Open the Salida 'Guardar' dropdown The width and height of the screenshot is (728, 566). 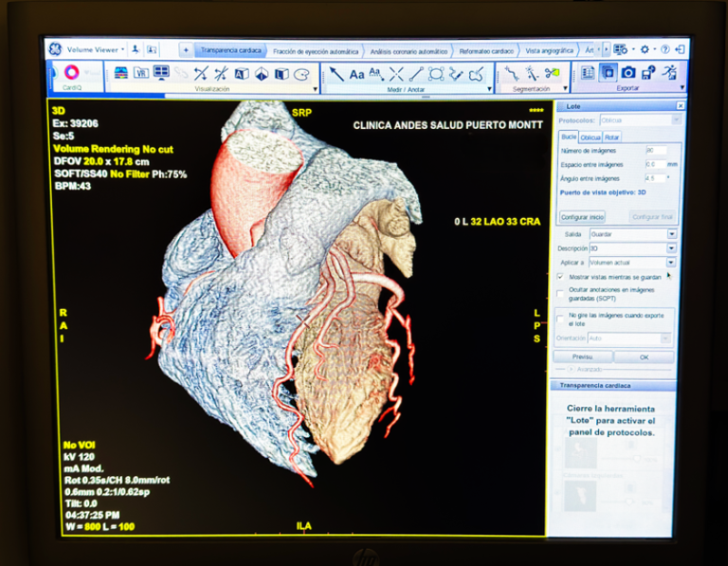(x=633, y=234)
